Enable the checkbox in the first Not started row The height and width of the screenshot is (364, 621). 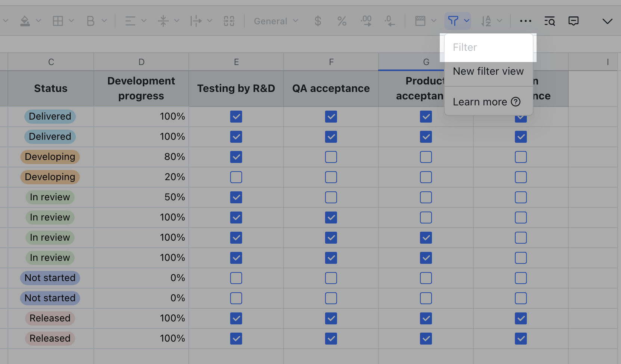click(236, 278)
